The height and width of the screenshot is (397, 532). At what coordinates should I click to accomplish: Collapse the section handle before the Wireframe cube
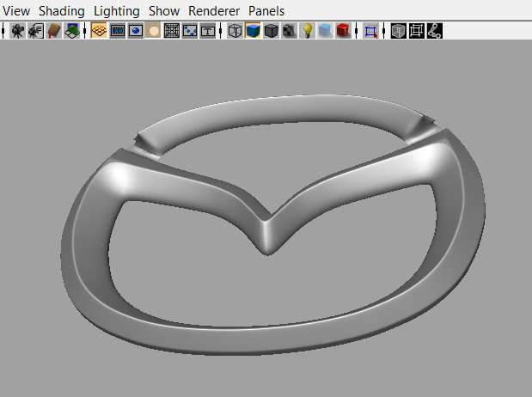221,31
